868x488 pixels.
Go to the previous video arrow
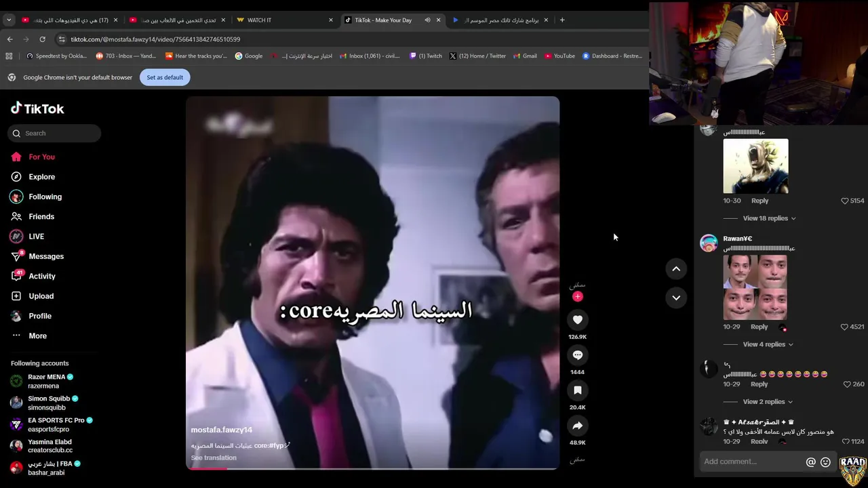(x=676, y=269)
